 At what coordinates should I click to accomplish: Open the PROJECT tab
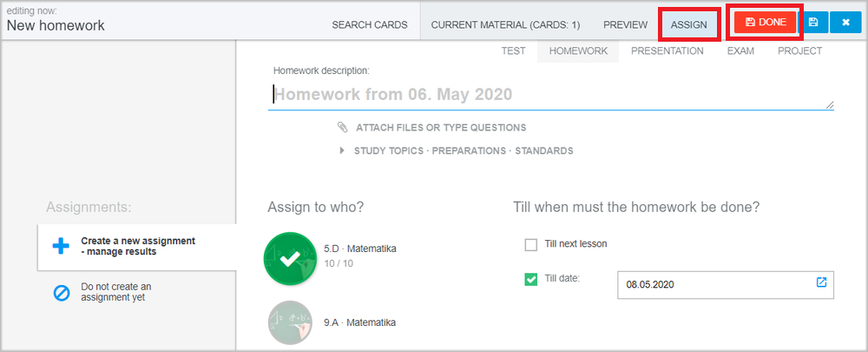(800, 51)
